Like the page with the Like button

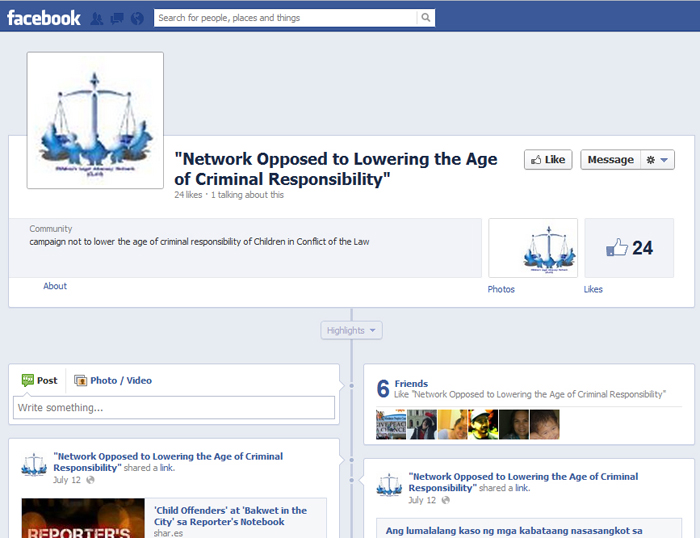(x=548, y=160)
